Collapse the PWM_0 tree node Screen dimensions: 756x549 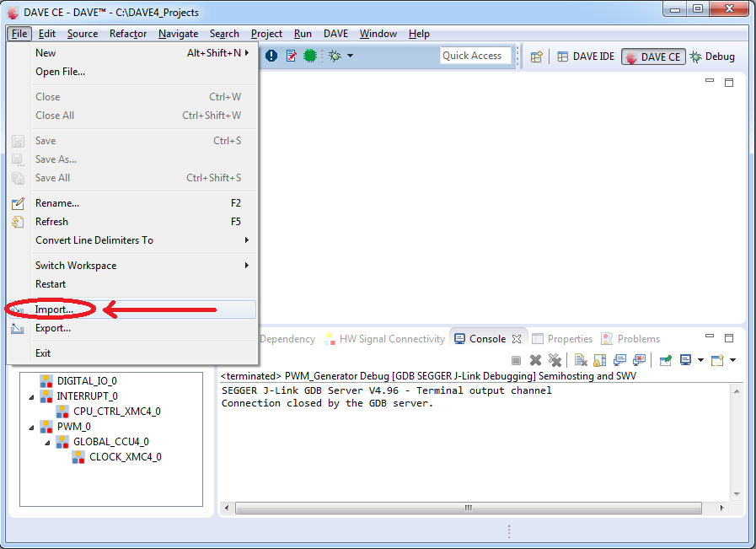point(31,428)
